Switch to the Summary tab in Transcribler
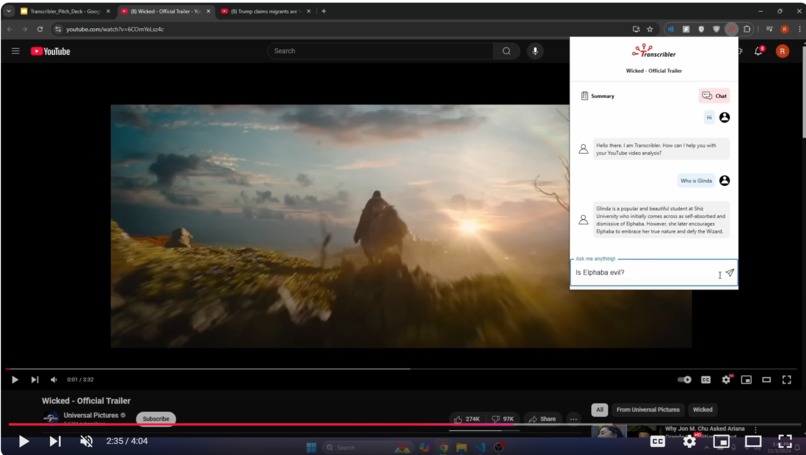 point(597,96)
